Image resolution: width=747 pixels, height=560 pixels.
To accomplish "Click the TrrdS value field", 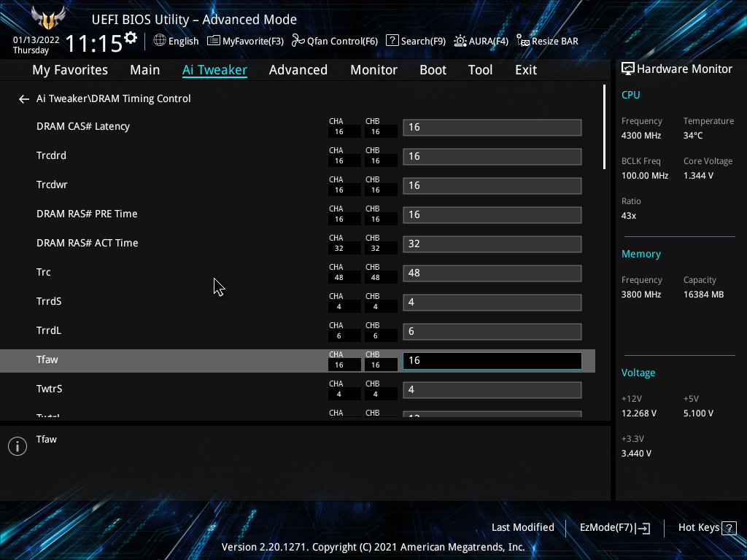I will click(x=492, y=303).
